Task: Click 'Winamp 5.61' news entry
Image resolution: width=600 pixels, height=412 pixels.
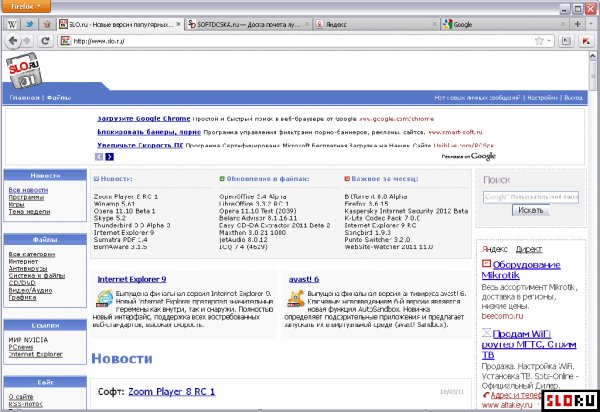Action: coord(114,204)
